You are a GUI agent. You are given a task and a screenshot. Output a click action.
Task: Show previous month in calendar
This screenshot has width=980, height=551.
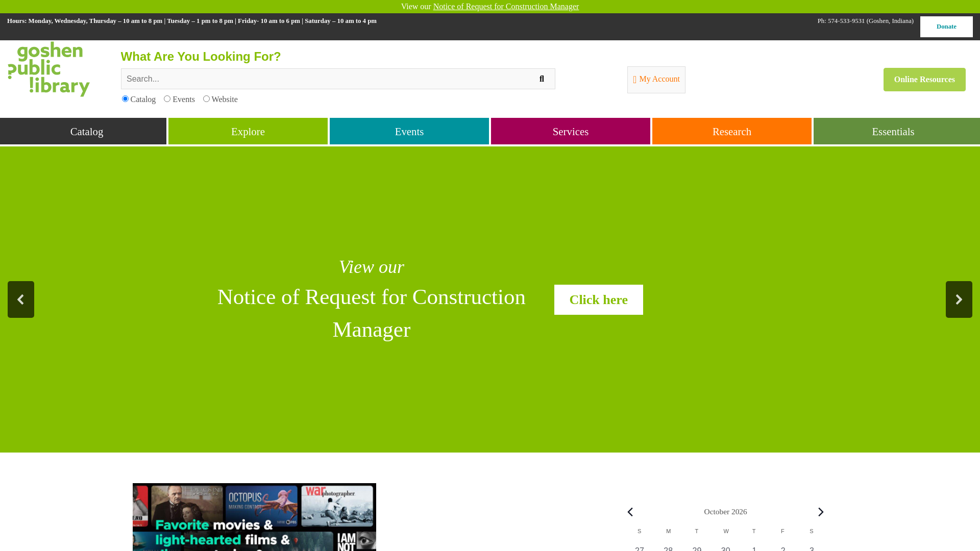click(630, 512)
